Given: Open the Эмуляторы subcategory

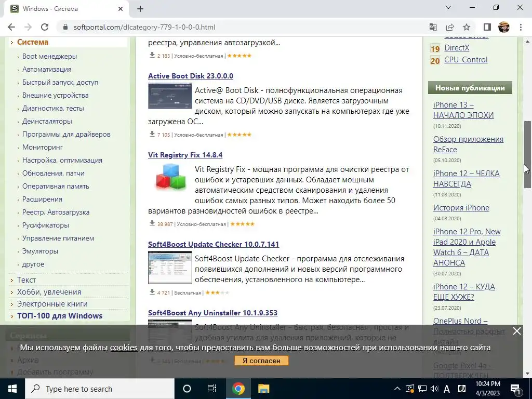Looking at the screenshot, I should (x=40, y=251).
